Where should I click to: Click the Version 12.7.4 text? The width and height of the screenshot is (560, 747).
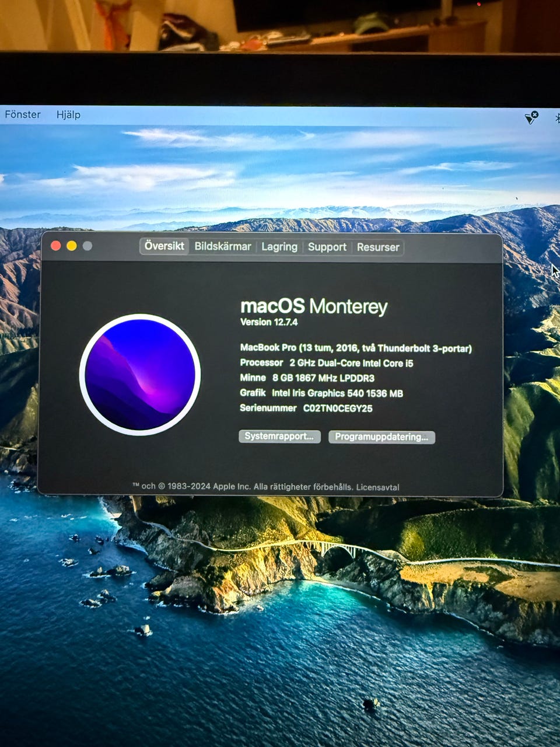click(269, 322)
